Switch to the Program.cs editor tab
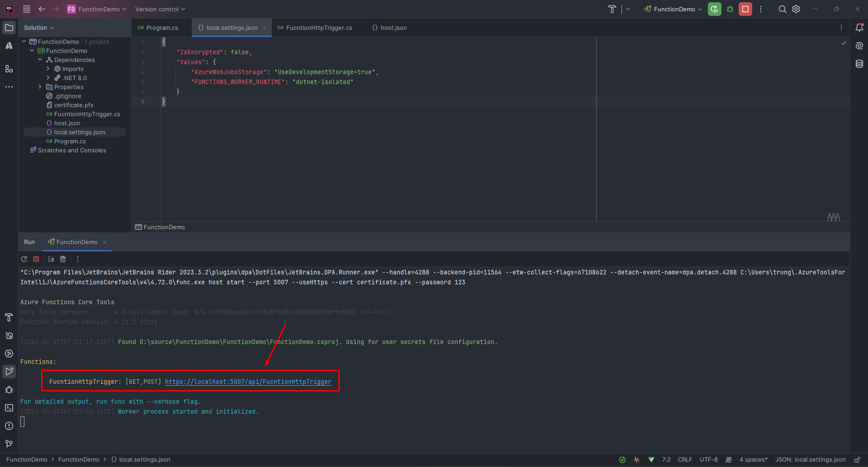The height and width of the screenshot is (467, 868). (x=161, y=28)
